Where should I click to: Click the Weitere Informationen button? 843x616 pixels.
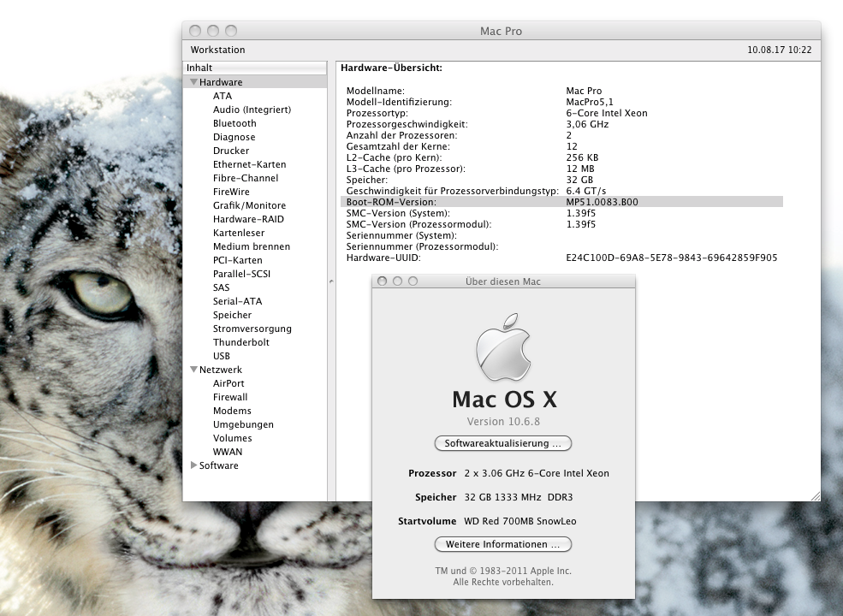[x=502, y=544]
